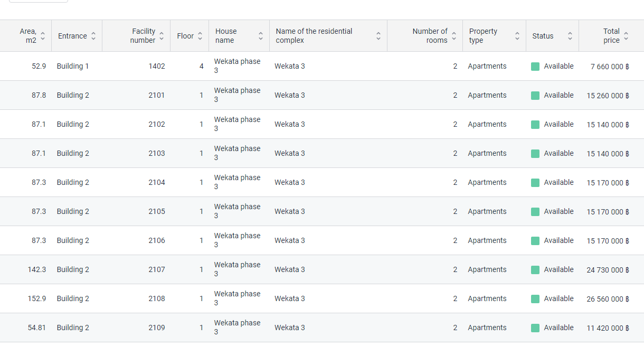This screenshot has height=346, width=644.
Task: Click total price 11 420 000 ฿
Action: tap(608, 328)
